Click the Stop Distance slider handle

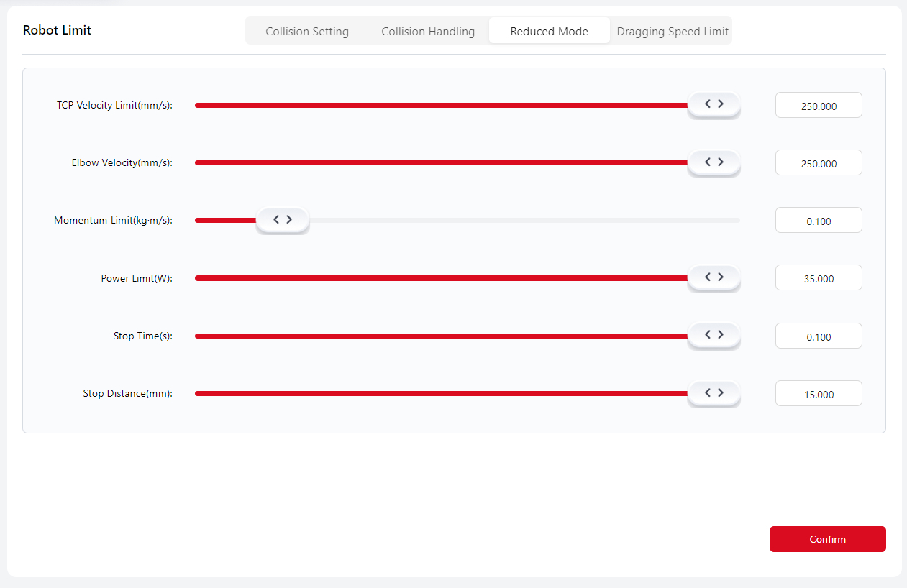(x=714, y=392)
